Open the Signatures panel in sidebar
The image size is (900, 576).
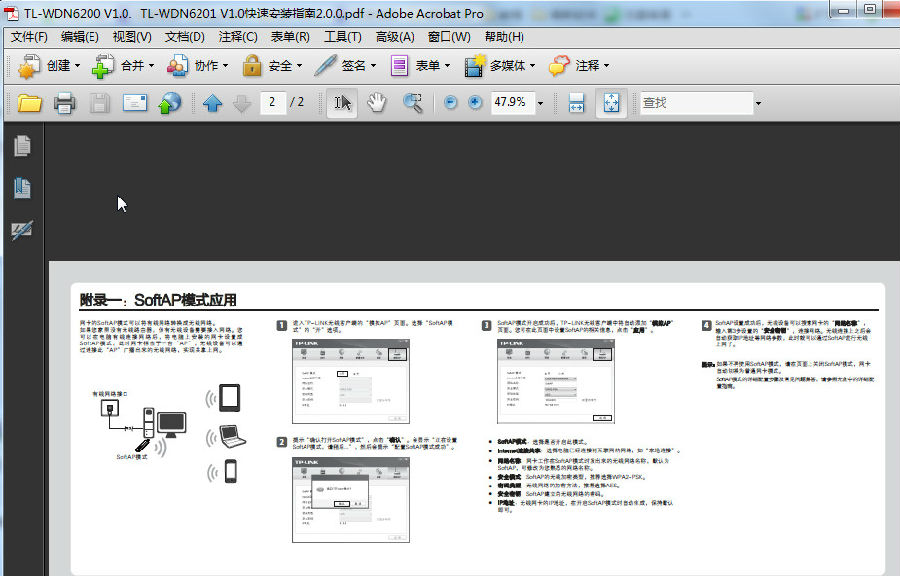(x=22, y=231)
